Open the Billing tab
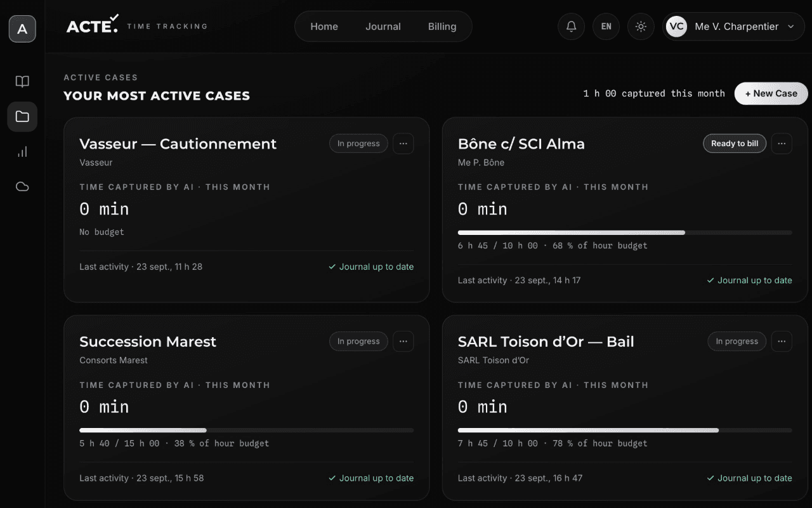The image size is (812, 508). [442, 27]
